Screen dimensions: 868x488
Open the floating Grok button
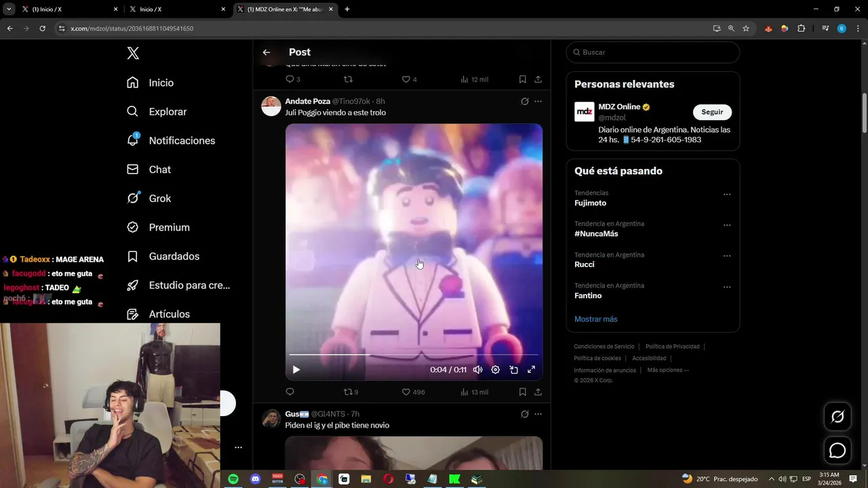(837, 417)
